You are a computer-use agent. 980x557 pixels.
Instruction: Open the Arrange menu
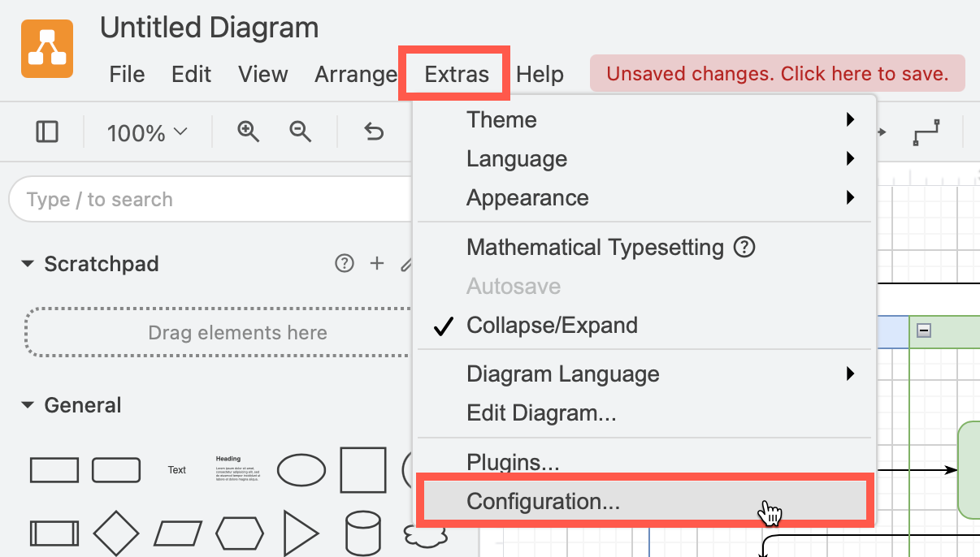pyautogui.click(x=356, y=75)
